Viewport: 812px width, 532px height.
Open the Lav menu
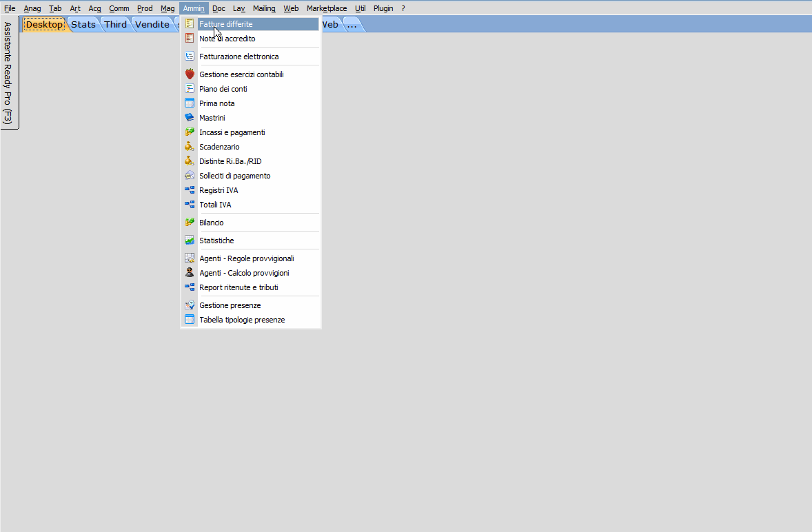click(238, 8)
